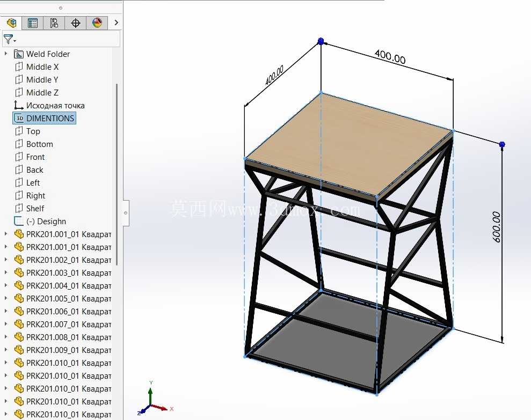Click the X axis of the triad

160,407
